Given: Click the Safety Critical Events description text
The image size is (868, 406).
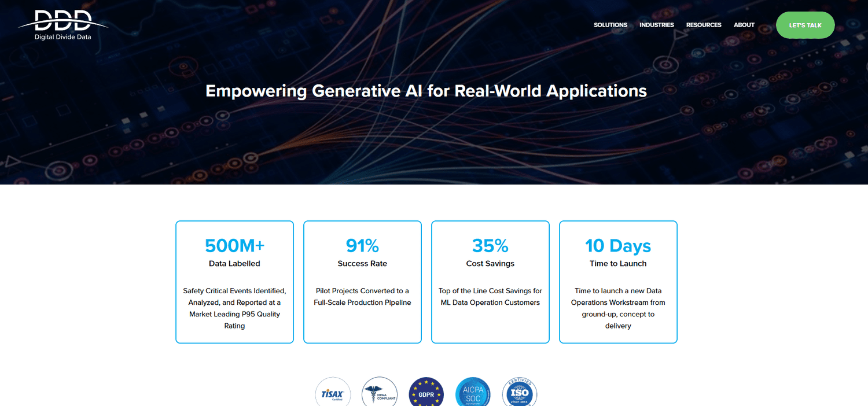Looking at the screenshot, I should (x=234, y=308).
